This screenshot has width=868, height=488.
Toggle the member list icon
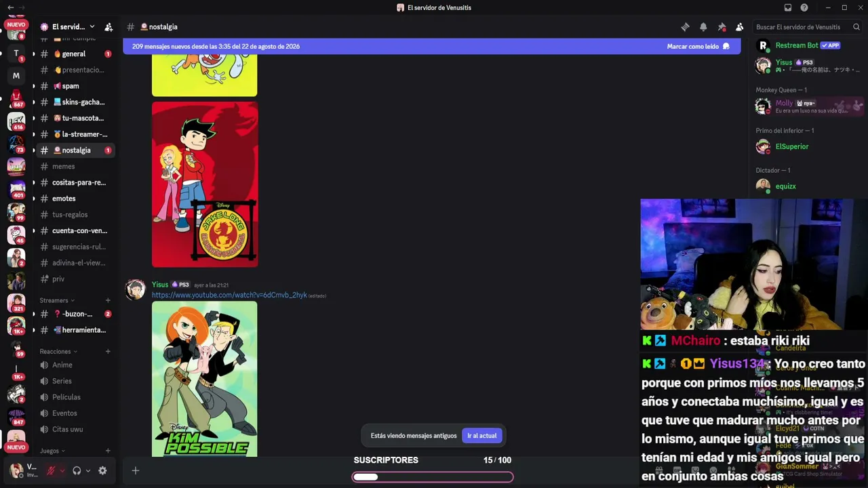[x=740, y=27]
